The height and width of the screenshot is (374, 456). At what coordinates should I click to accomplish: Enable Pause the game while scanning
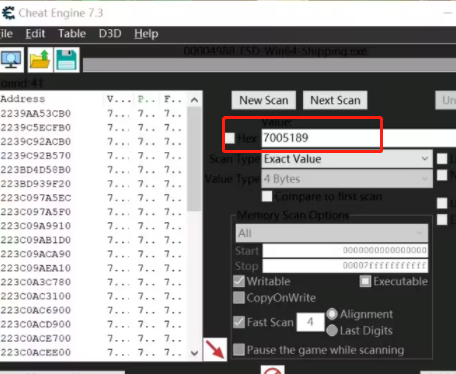point(239,350)
